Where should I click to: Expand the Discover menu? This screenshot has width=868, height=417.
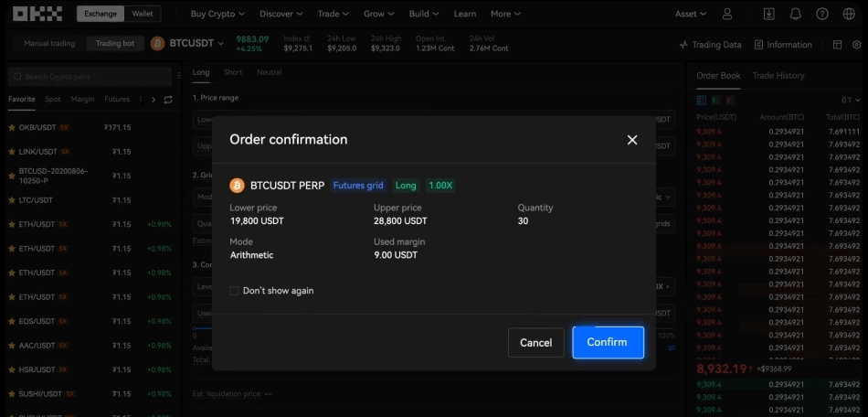click(281, 14)
